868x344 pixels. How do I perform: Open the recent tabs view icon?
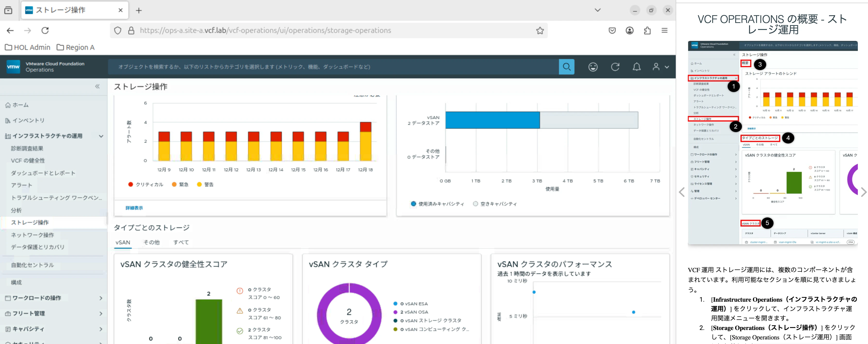(8, 10)
